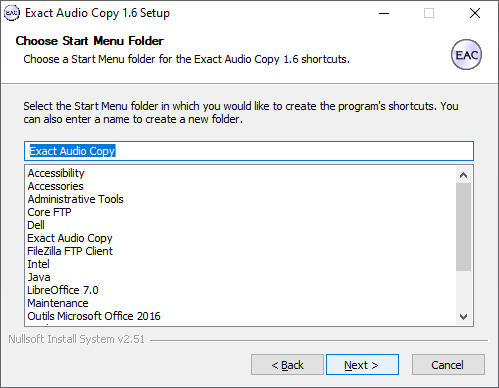
Task: Click the scrollbar up arrow
Action: click(x=463, y=175)
